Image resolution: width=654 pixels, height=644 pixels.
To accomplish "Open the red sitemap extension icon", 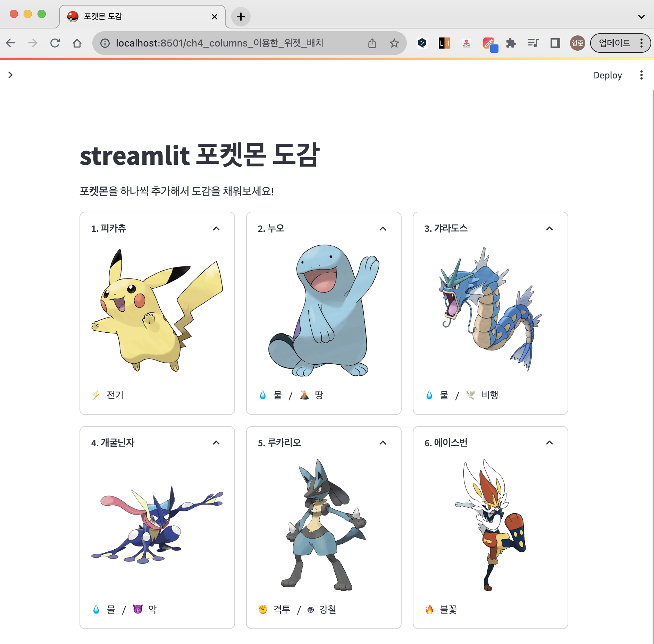I will click(x=467, y=43).
